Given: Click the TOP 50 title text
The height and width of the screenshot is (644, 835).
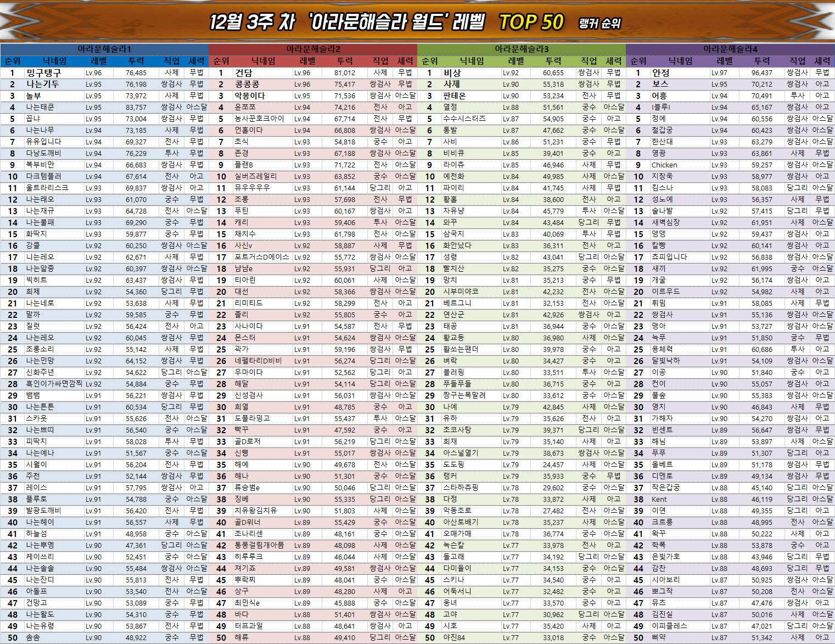Looking at the screenshot, I should 531,23.
